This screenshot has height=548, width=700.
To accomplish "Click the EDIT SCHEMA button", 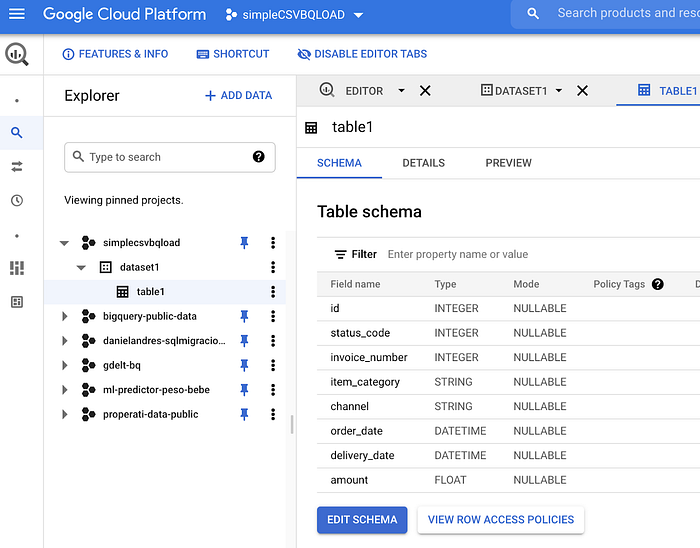I will [362, 520].
